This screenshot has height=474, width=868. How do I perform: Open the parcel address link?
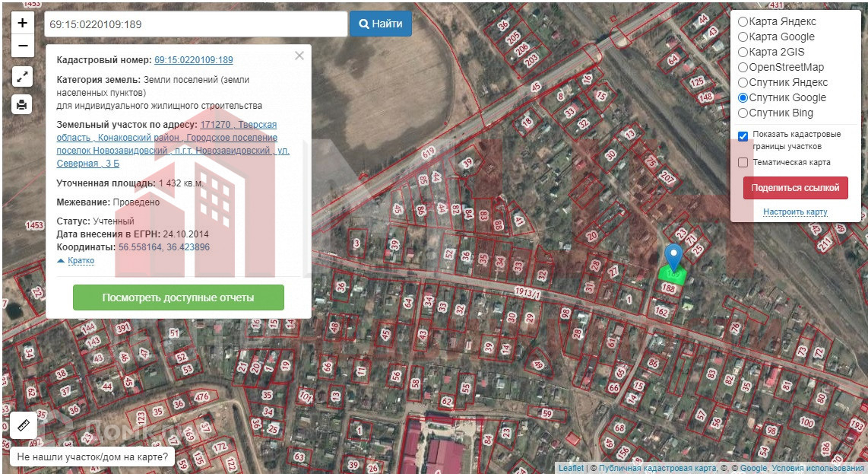[173, 144]
